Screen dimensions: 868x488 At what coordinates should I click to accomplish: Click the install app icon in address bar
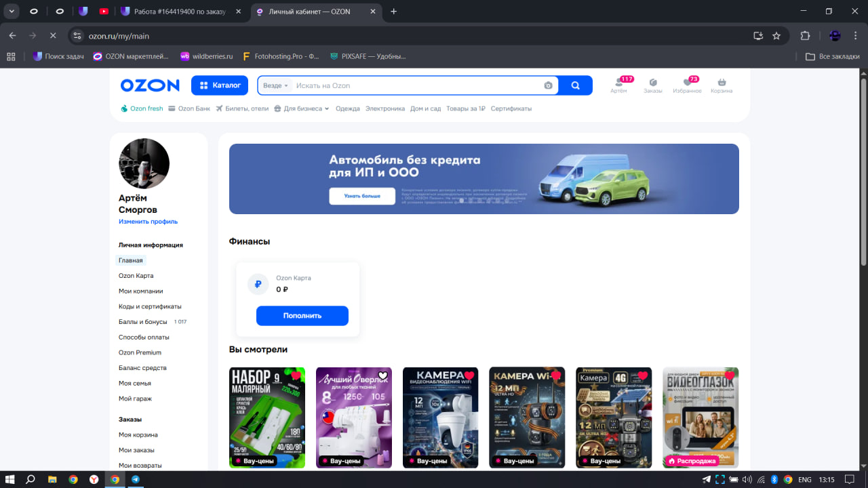[758, 36]
